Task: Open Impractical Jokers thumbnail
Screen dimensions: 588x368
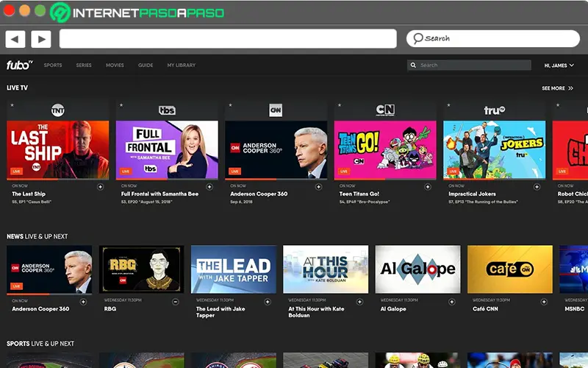Action: tap(494, 149)
